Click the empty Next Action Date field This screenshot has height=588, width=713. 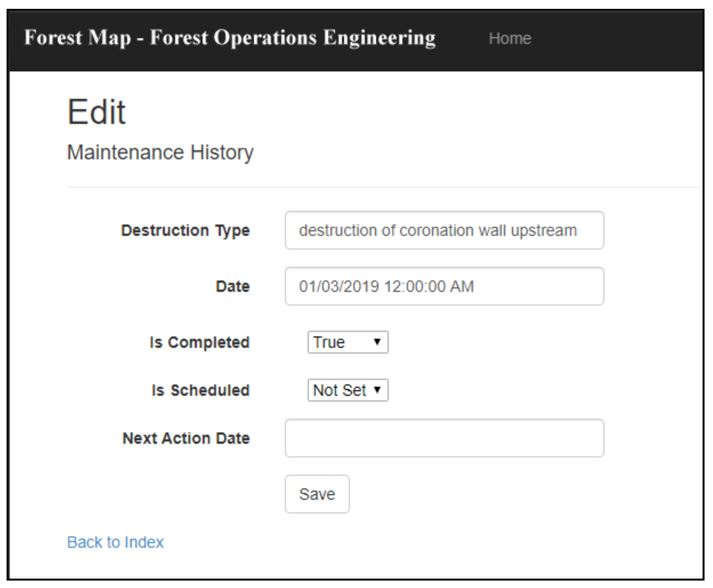click(444, 438)
